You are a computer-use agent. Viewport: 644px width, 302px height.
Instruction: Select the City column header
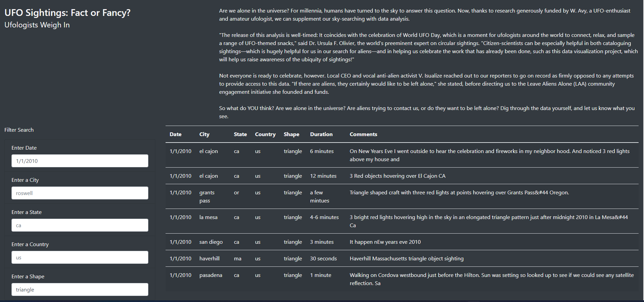click(204, 134)
